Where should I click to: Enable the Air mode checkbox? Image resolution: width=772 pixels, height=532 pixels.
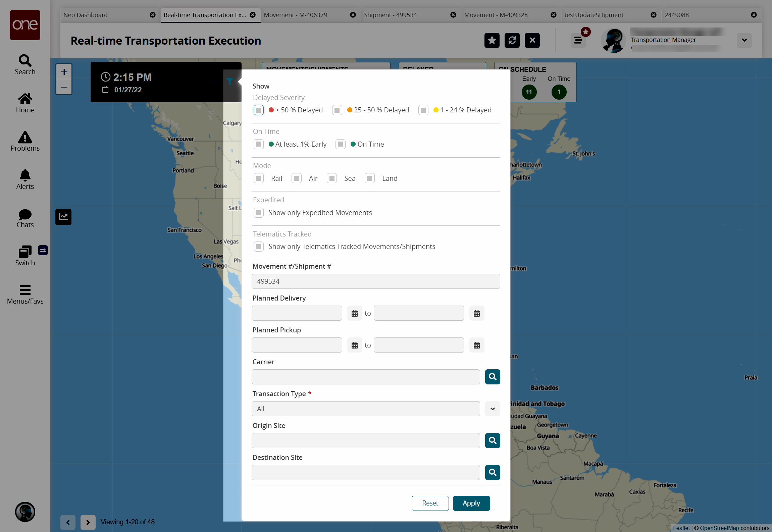click(296, 178)
